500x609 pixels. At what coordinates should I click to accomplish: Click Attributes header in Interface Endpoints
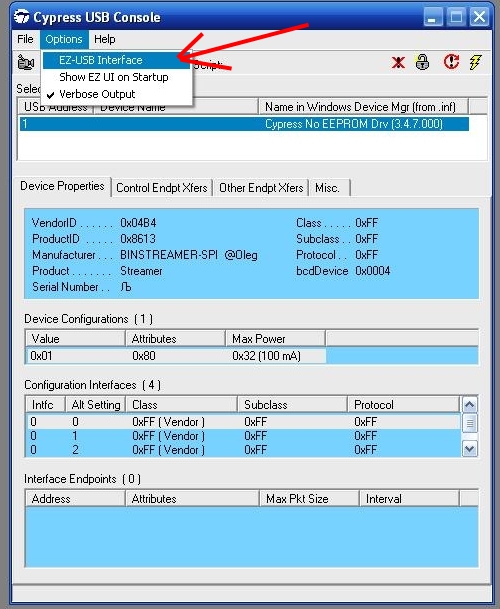(x=192, y=499)
